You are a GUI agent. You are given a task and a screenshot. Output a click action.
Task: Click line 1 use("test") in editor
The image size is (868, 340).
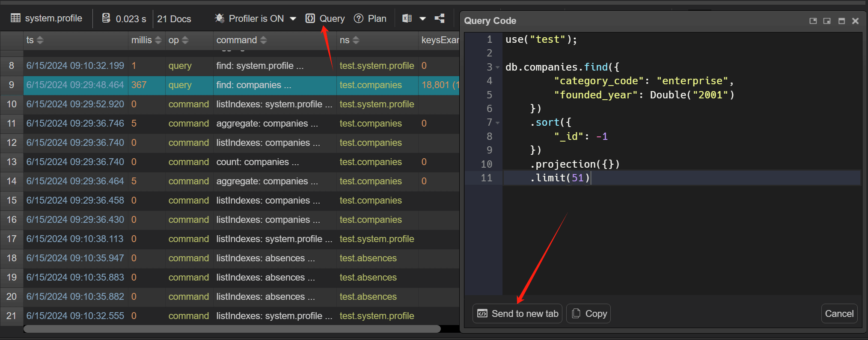click(x=541, y=39)
